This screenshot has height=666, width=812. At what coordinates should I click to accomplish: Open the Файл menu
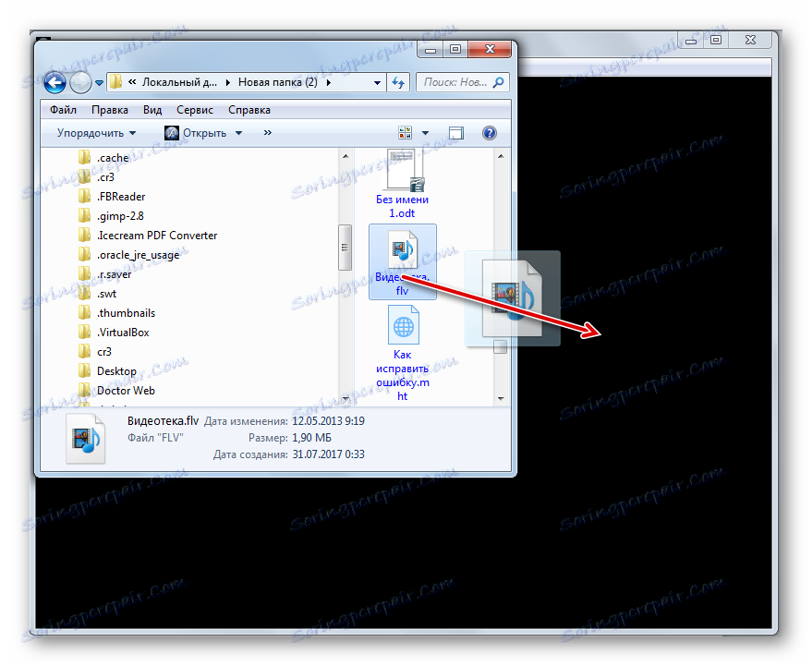coord(63,110)
